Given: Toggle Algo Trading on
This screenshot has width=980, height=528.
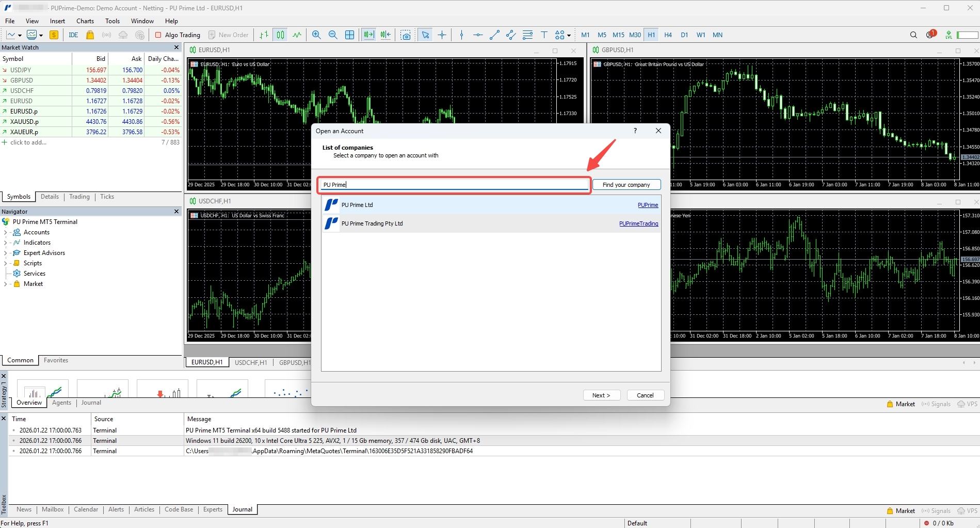Looking at the screenshot, I should pyautogui.click(x=178, y=35).
